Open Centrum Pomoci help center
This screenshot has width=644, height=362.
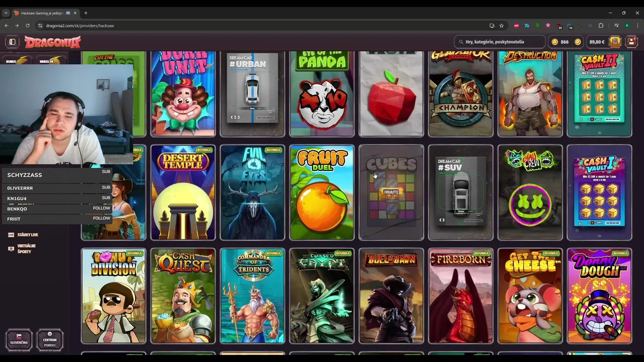tap(50, 340)
